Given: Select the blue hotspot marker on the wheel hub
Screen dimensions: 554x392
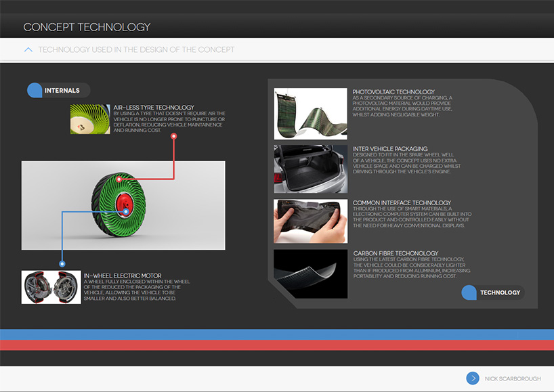Looking at the screenshot, I should click(x=126, y=212).
